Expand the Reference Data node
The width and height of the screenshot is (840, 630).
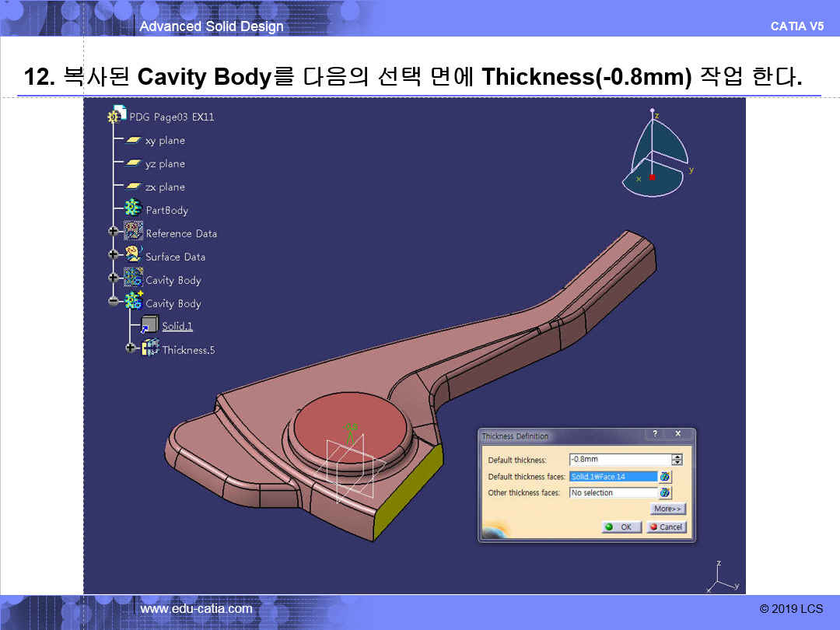coord(114,232)
